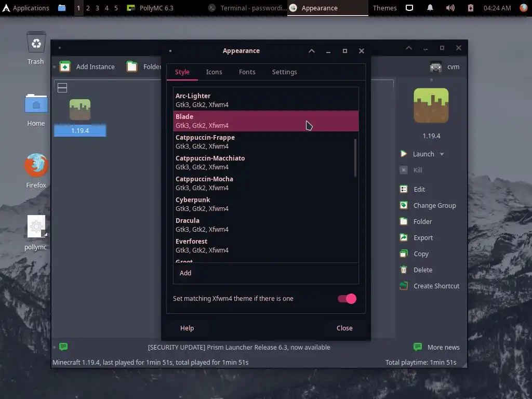This screenshot has width=532, height=399.
Task: Close the Appearance dialog with Close button
Action: click(344, 328)
